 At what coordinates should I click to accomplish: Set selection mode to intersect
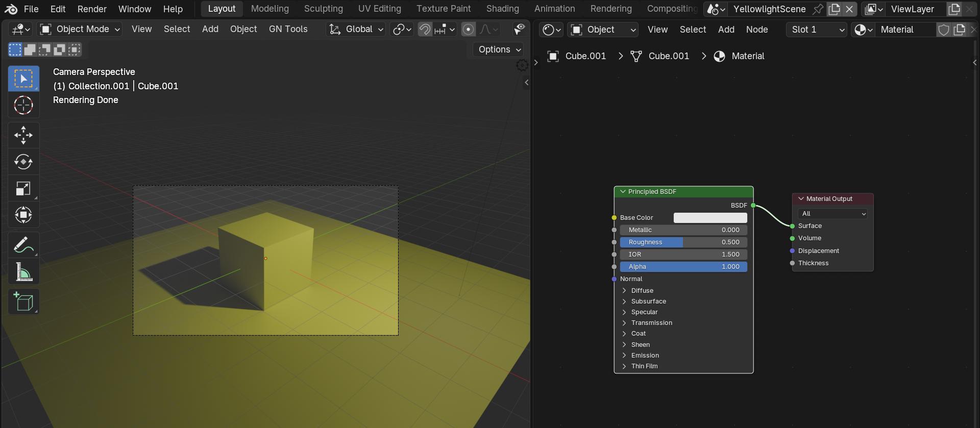click(x=75, y=49)
